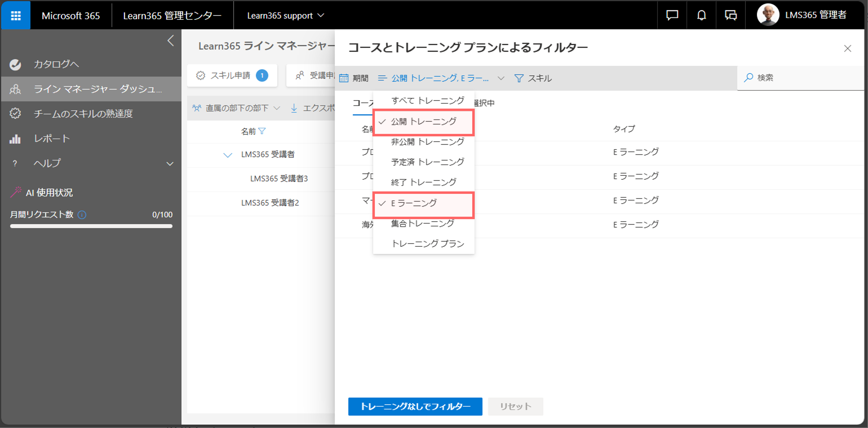Click the チームのスキルの熟達度 badge icon
Screen dimensions: 868x428
point(15,114)
